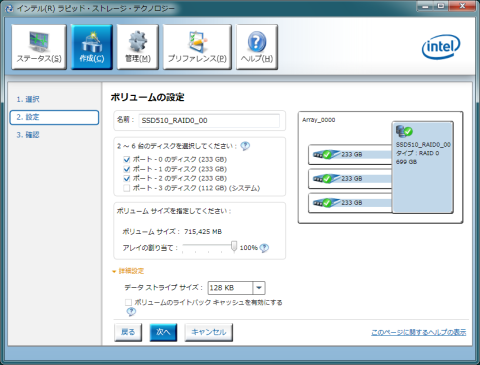Select the 作成(C) create toolbar button
Screen dimensions: 480x365
(x=92, y=47)
